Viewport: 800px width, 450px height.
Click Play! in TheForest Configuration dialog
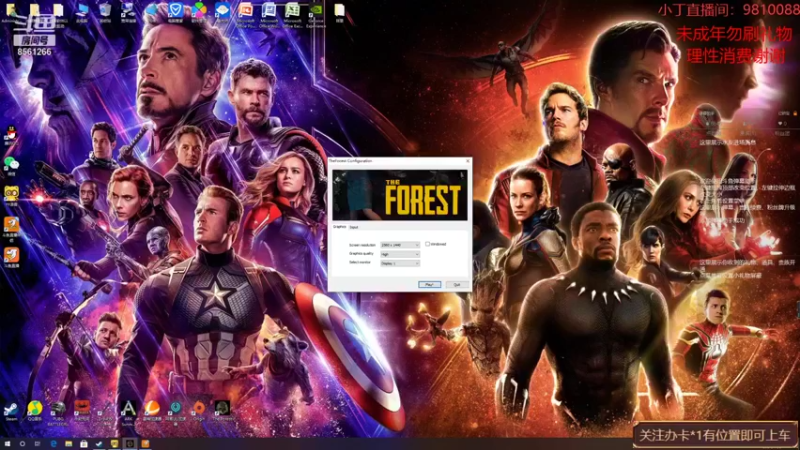tap(429, 284)
